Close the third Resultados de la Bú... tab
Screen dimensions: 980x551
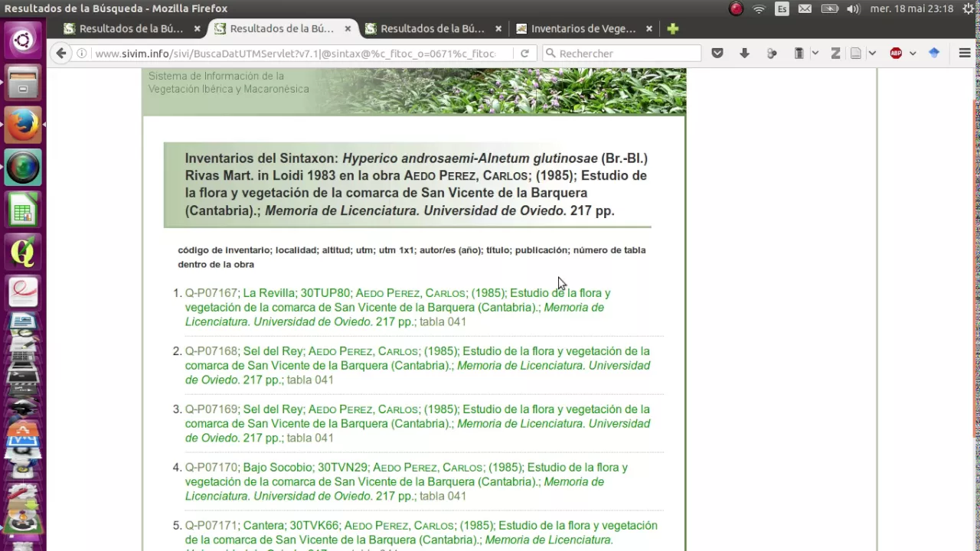(x=498, y=28)
